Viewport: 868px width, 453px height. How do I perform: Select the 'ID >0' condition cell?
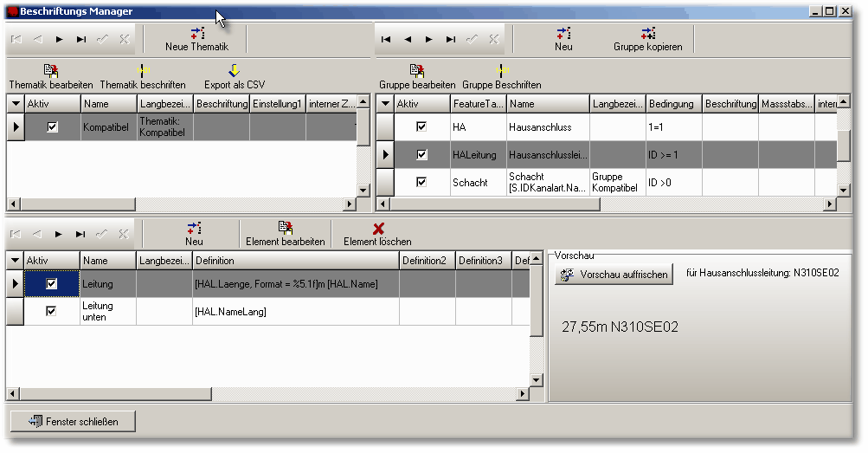(673, 182)
